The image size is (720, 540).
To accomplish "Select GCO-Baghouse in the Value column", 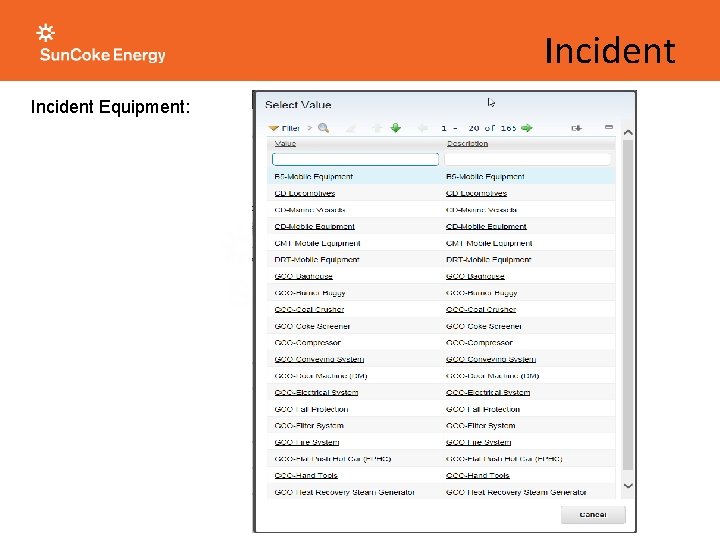I will (x=304, y=276).
